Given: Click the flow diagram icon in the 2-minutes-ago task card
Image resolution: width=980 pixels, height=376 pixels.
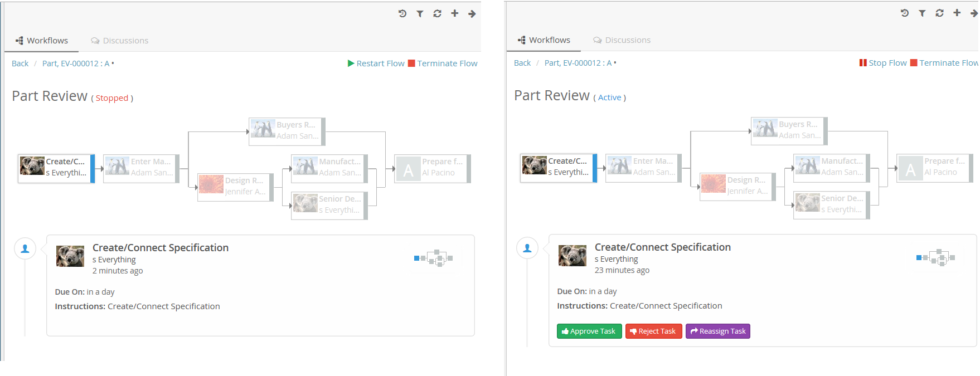Looking at the screenshot, I should (x=434, y=258).
